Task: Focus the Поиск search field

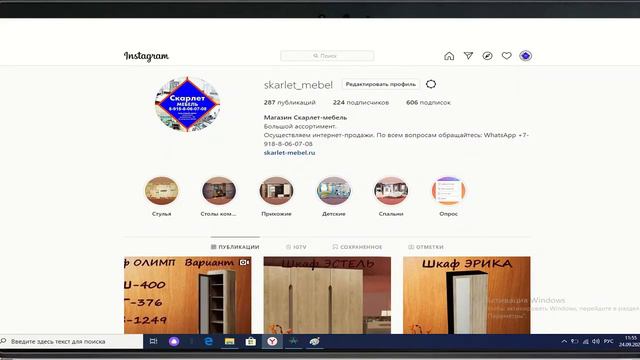Action: click(327, 56)
